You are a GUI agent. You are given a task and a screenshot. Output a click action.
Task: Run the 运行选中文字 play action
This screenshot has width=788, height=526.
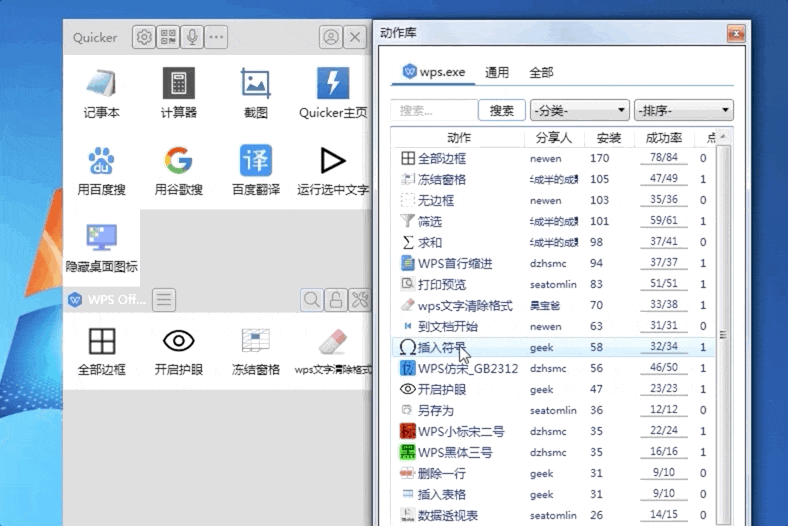(333, 171)
